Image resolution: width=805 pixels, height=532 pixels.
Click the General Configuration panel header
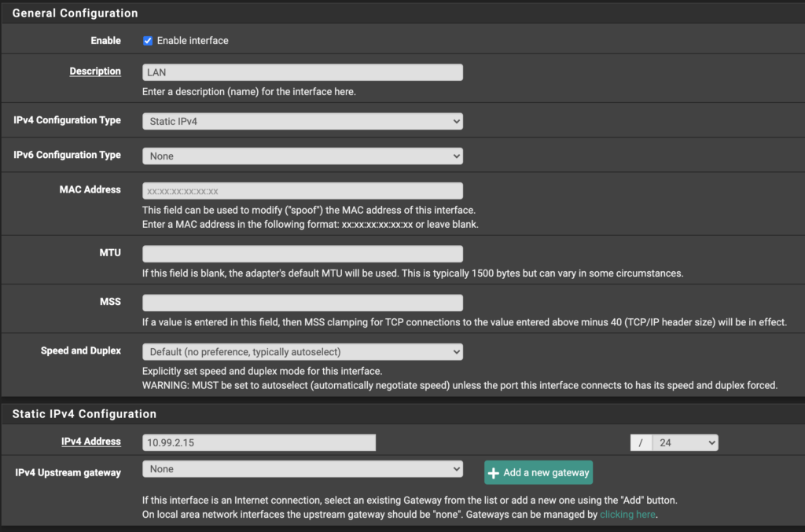point(75,13)
